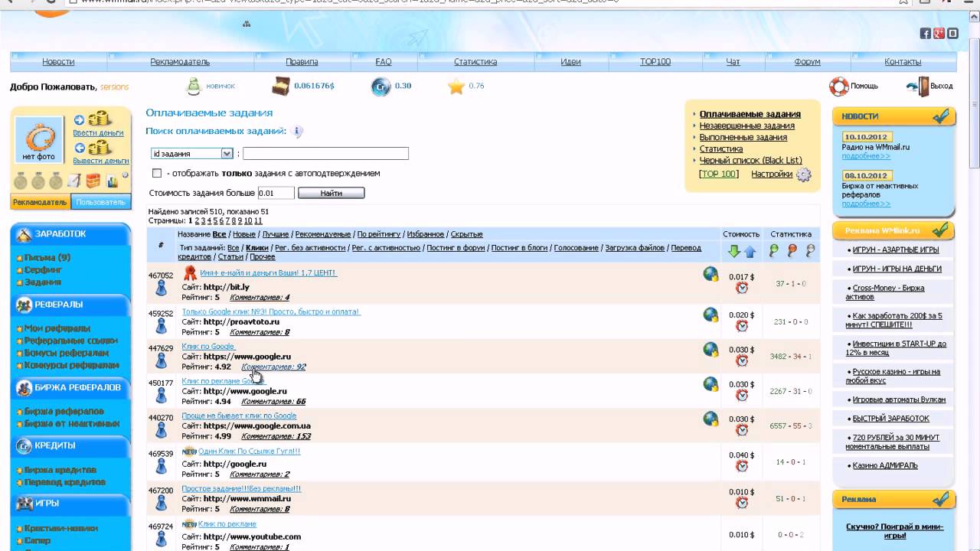Image resolution: width=980 pixels, height=551 pixels.
Task: Filter tasks by Избранное
Action: (x=425, y=234)
